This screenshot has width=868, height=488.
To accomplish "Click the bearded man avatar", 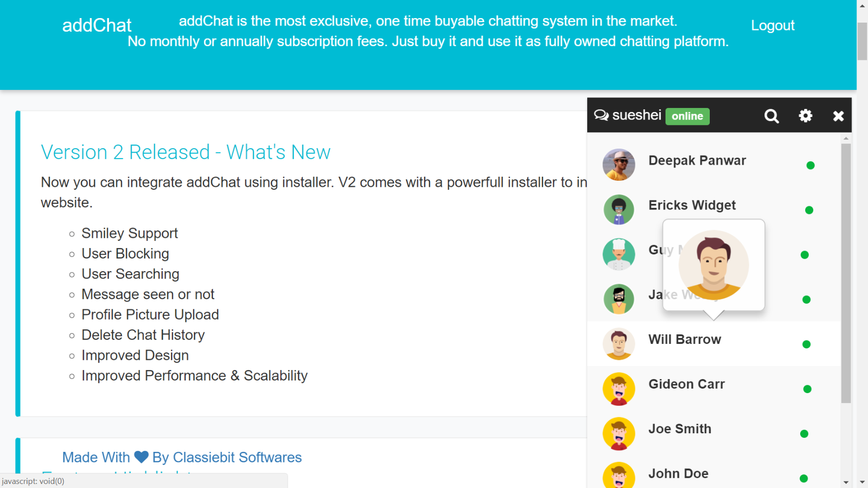I will click(x=619, y=299).
